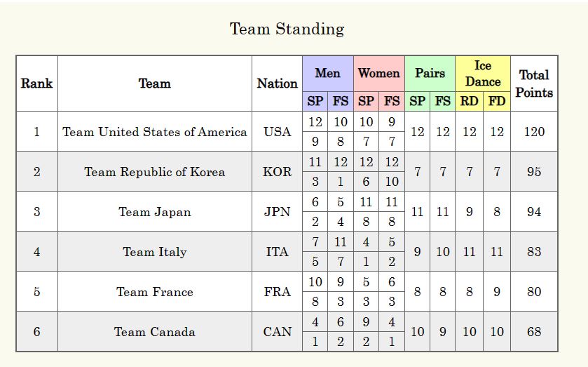Viewport: 588px width, 367px height.
Task: Click the Team Italy cell
Action: pos(154,252)
